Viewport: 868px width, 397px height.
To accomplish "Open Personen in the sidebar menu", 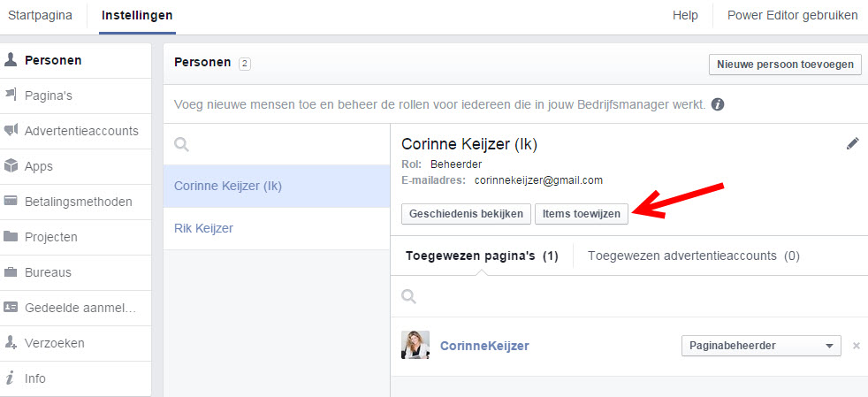I will (75, 60).
